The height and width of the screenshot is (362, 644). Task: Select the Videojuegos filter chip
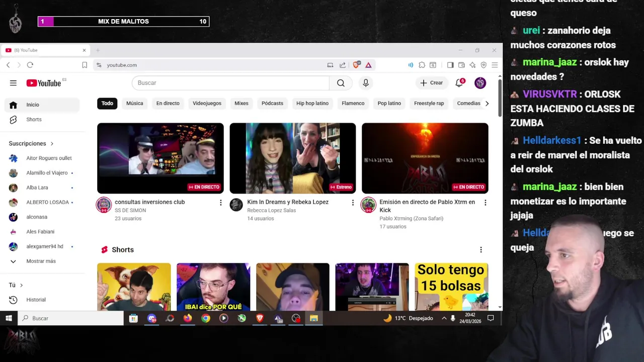tap(207, 103)
